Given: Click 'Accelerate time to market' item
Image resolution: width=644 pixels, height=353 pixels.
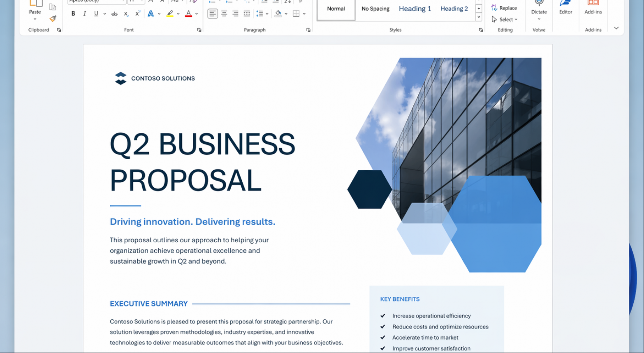Looking at the screenshot, I should (x=425, y=337).
